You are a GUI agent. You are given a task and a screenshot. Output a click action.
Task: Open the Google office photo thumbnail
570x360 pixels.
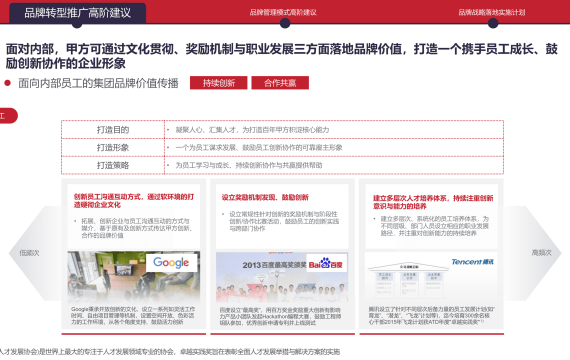tap(133, 276)
